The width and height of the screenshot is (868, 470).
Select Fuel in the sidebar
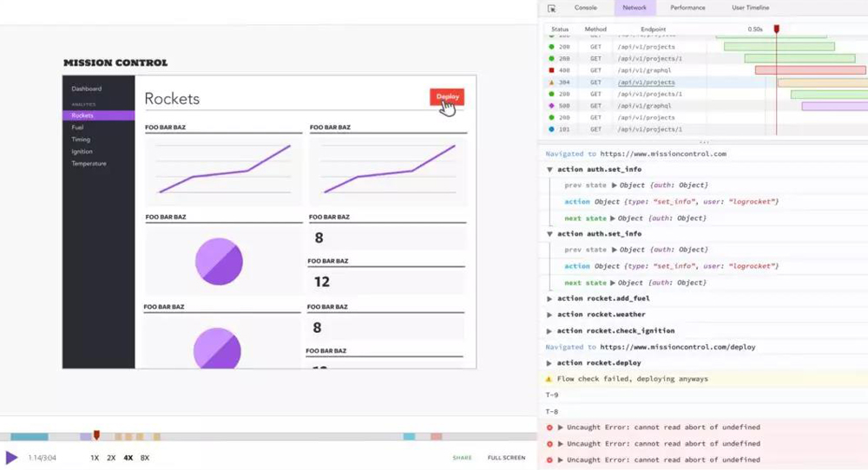(78, 127)
